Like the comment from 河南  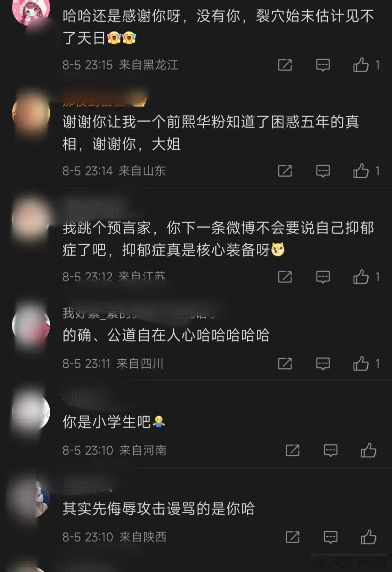tap(368, 450)
